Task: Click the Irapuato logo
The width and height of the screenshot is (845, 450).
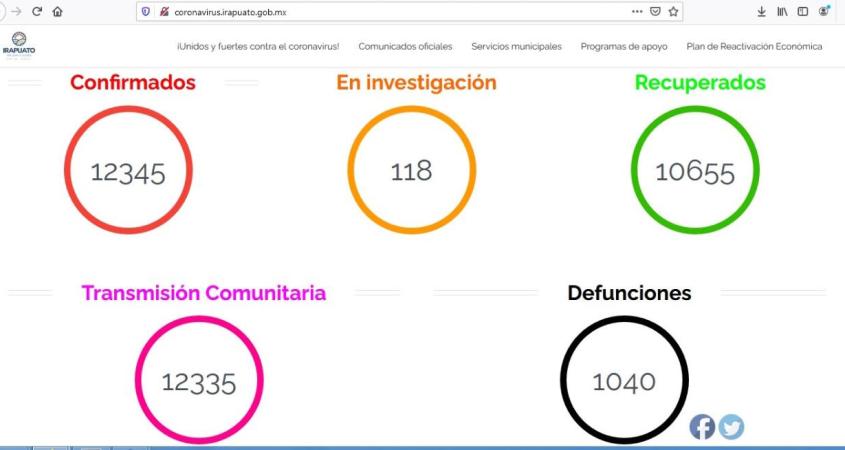Action: click(18, 47)
